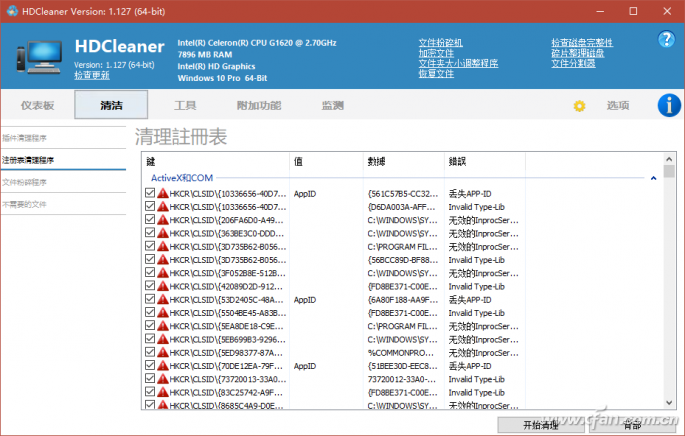Viewport: 685px width, 436px height.
Task: Click the gear icon beside 选项
Action: click(579, 106)
